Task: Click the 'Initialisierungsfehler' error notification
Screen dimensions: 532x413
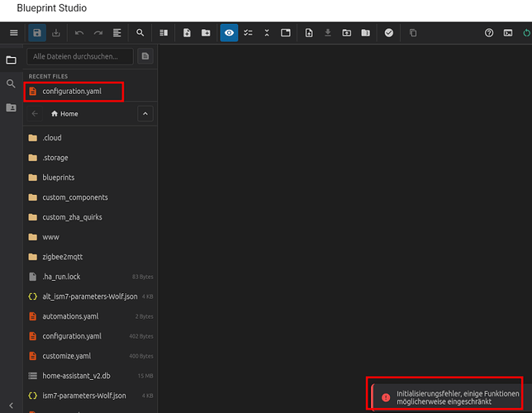Action: tap(452, 397)
